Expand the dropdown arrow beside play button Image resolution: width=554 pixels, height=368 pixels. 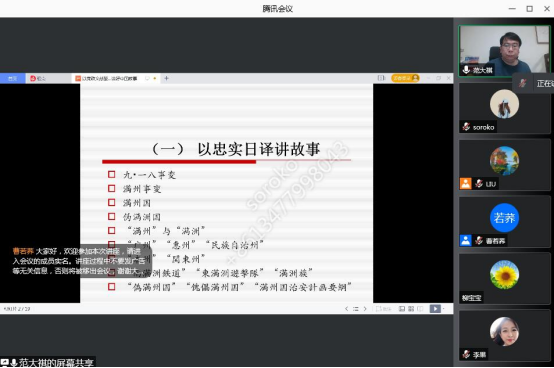pos(444,309)
